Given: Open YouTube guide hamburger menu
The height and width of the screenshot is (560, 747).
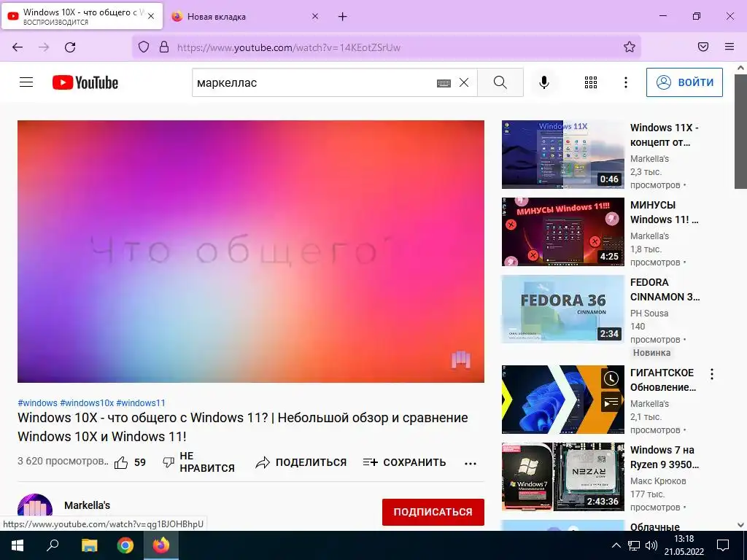Looking at the screenshot, I should (x=26, y=82).
